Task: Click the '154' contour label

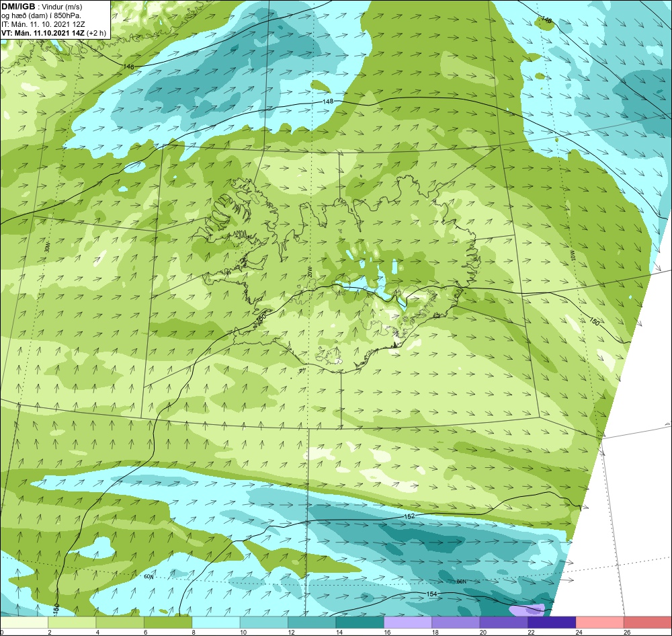Action: click(431, 594)
